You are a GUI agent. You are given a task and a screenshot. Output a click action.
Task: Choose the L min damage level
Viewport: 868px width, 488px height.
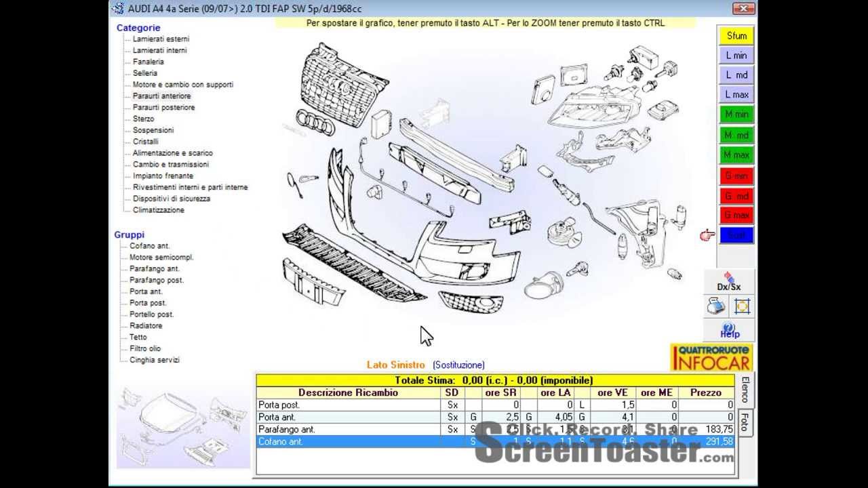[x=736, y=56]
